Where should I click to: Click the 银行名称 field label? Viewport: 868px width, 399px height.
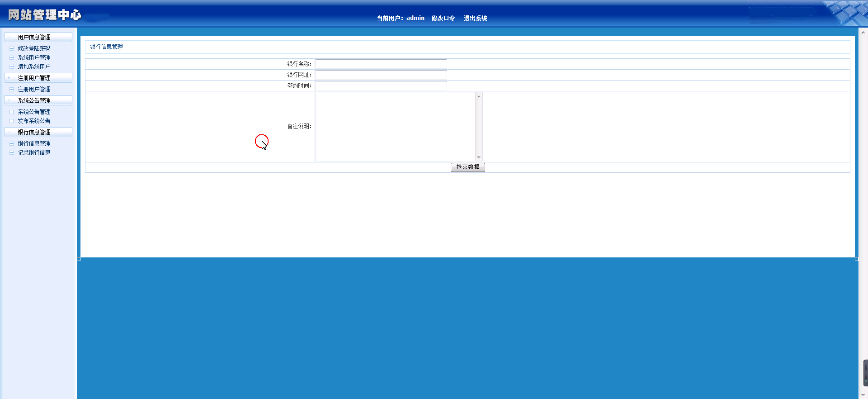tap(299, 64)
